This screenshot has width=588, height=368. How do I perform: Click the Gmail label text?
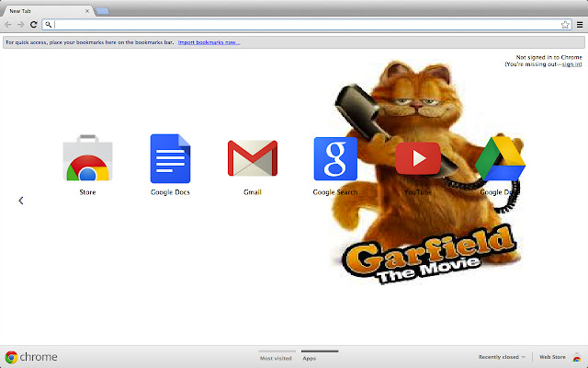click(253, 192)
